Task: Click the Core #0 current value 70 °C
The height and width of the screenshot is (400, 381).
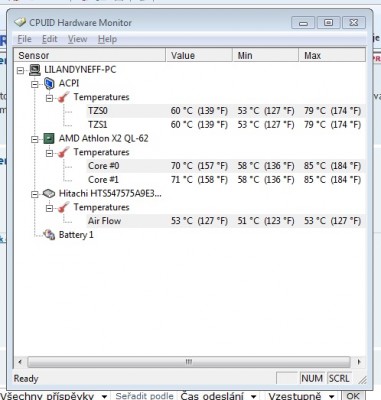Action: [199, 166]
